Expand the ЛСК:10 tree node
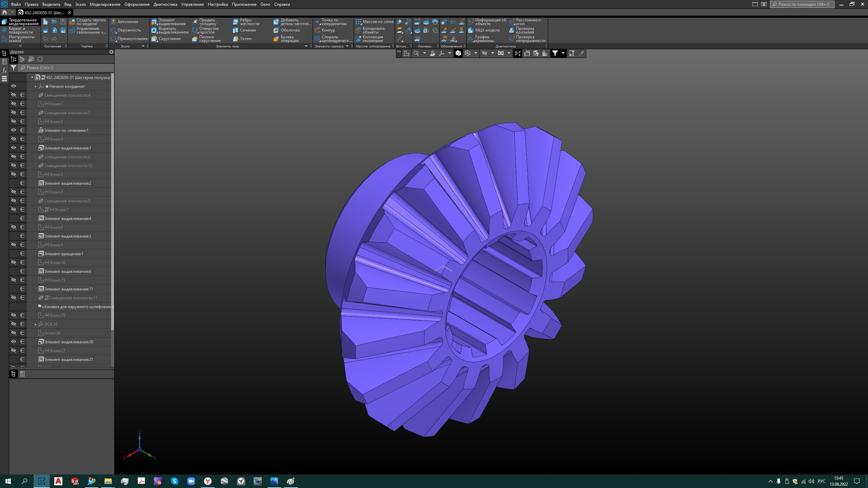Screen dimensions: 868x488 pyautogui.click(x=35, y=324)
